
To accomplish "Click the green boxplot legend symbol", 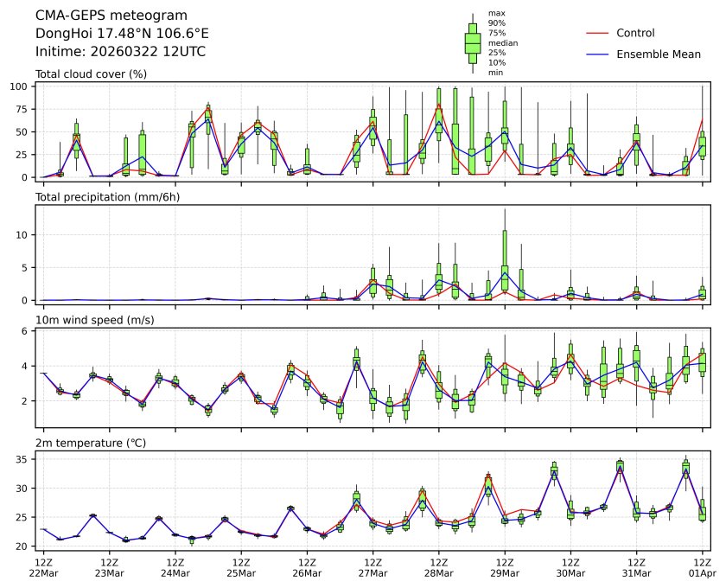I will [473, 43].
